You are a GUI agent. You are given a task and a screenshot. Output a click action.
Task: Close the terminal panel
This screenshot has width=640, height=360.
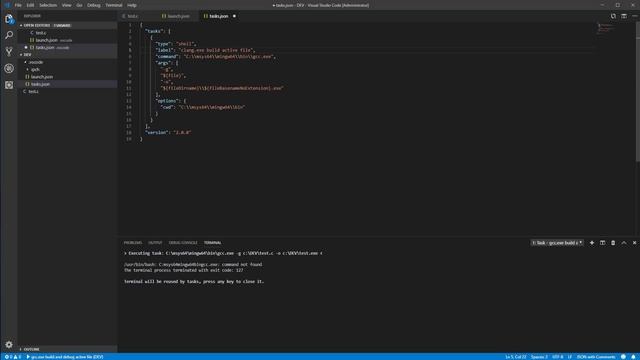click(x=634, y=242)
